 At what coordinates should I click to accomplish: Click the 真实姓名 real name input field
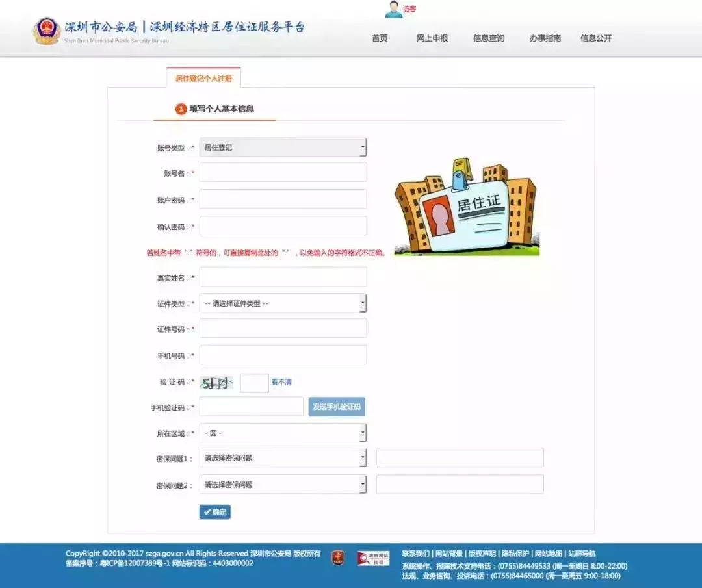pyautogui.click(x=282, y=277)
